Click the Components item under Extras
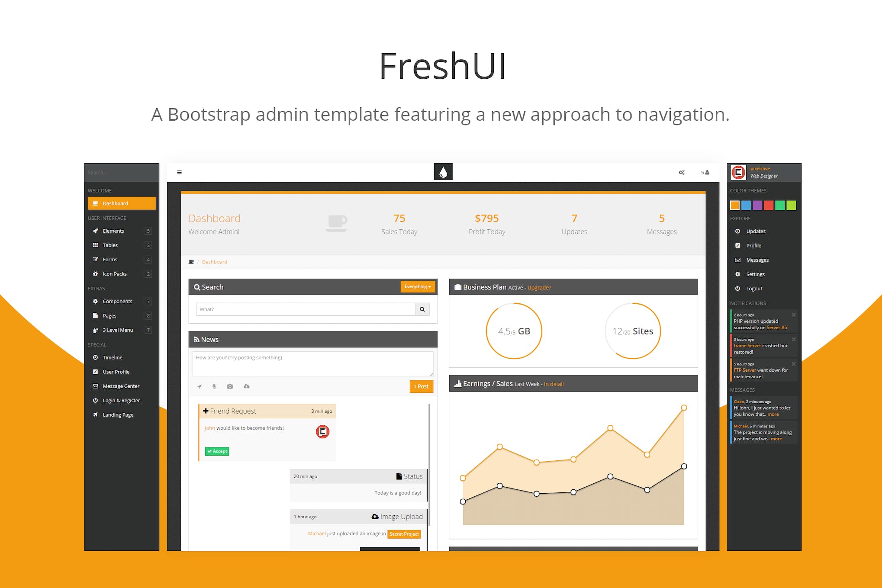The height and width of the screenshot is (588, 882). (118, 302)
